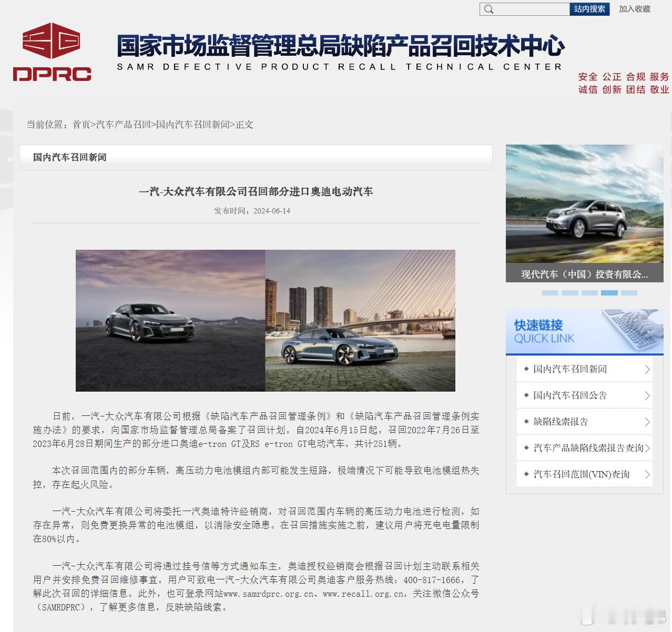Screen dimensions: 672x632
Task: Click the site title 国家市场监督管理总局缺陷产品召回技术中心
Action: coord(340,45)
